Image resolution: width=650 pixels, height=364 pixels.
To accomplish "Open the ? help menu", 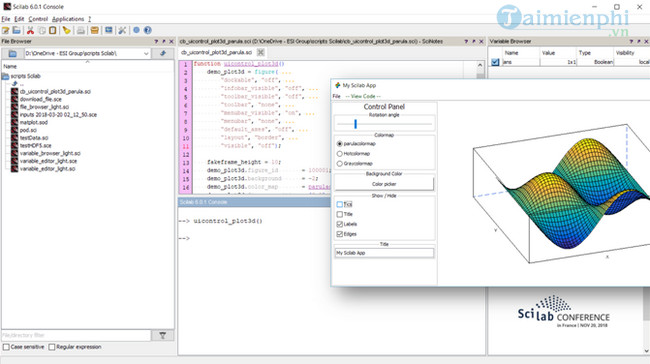I will 89,19.
